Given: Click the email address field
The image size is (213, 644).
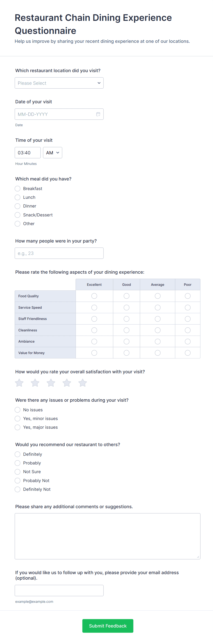Looking at the screenshot, I should click(59, 590).
